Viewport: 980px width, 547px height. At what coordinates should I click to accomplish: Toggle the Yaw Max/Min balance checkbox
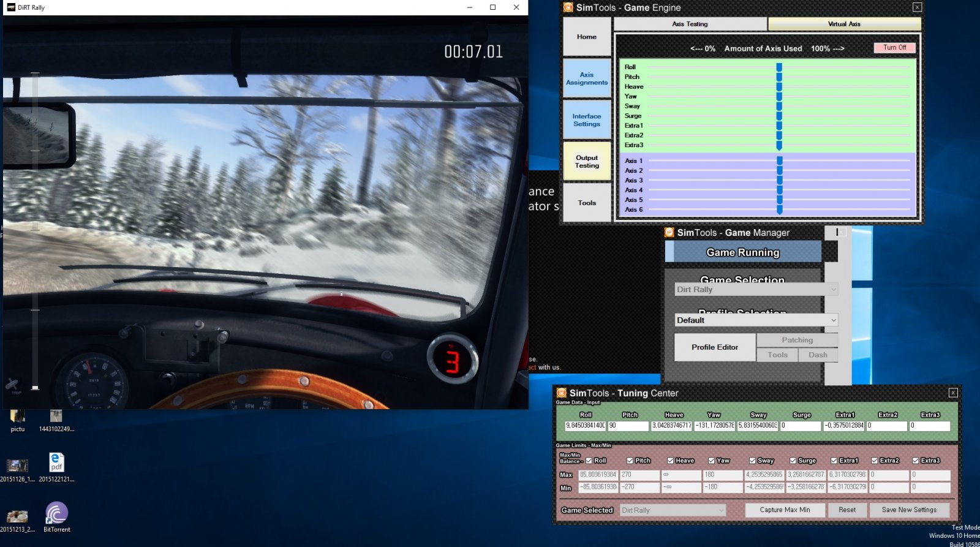(x=711, y=461)
